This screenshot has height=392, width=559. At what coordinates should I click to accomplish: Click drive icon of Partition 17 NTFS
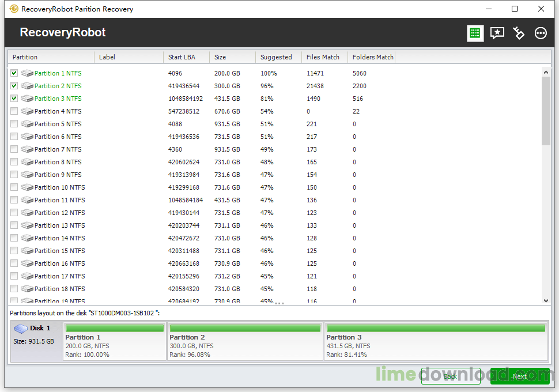pyautogui.click(x=27, y=276)
